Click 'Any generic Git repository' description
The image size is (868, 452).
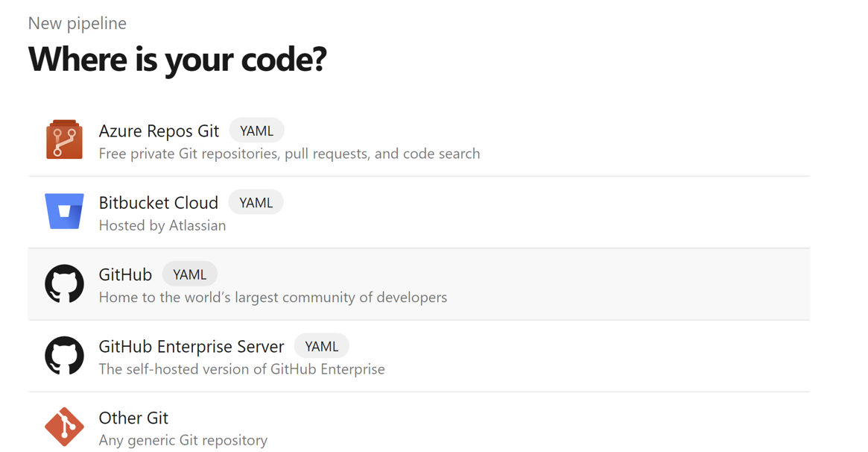tap(183, 440)
